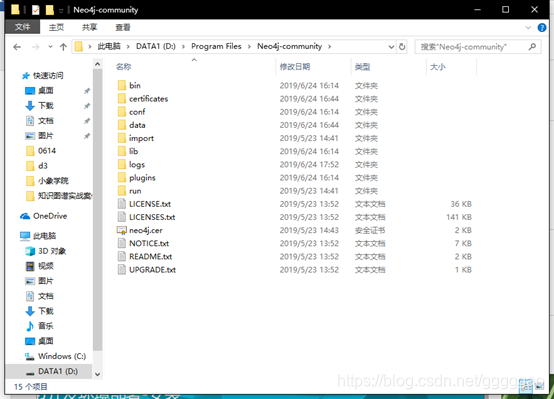This screenshot has width=554, height=399.
Task: Refresh the current folder view
Action: tap(402, 47)
